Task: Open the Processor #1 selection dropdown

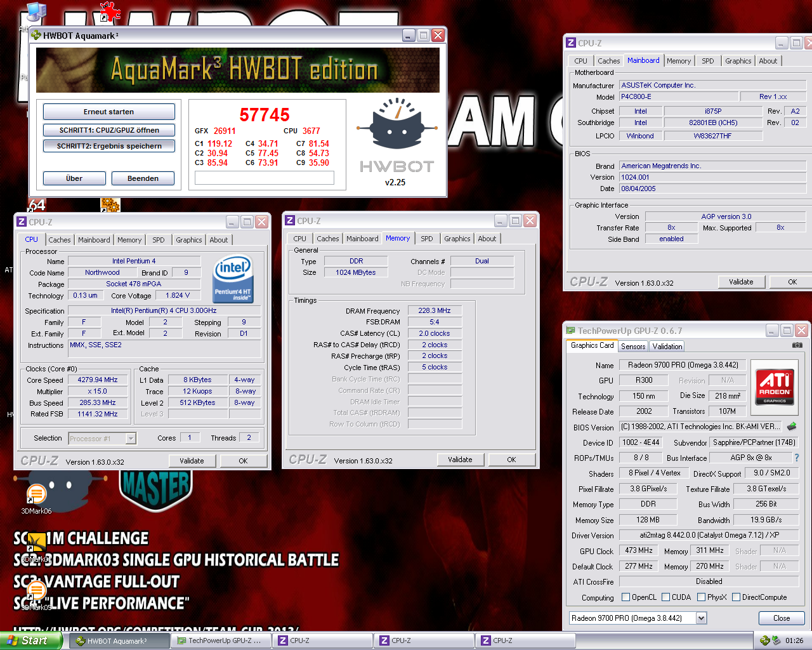Action: click(x=131, y=439)
